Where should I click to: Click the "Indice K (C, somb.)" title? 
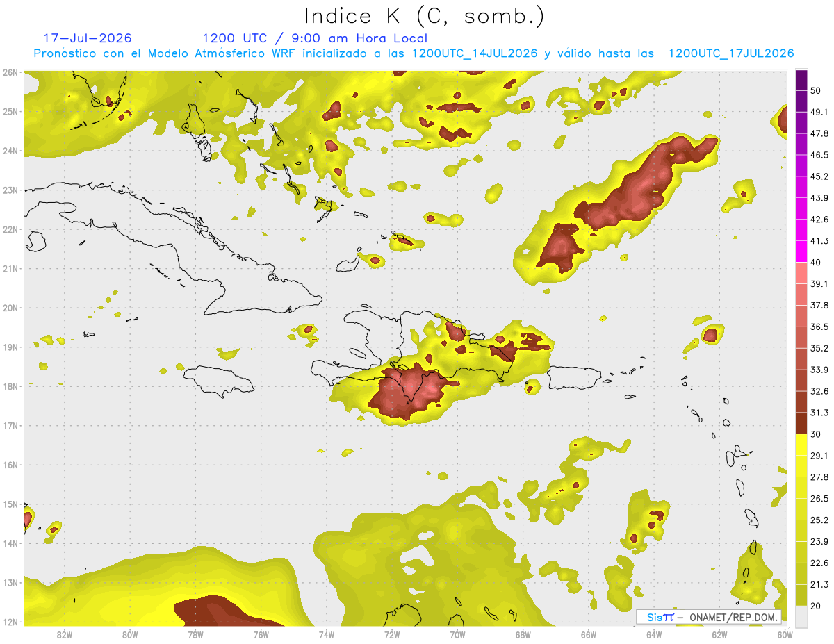[425, 16]
